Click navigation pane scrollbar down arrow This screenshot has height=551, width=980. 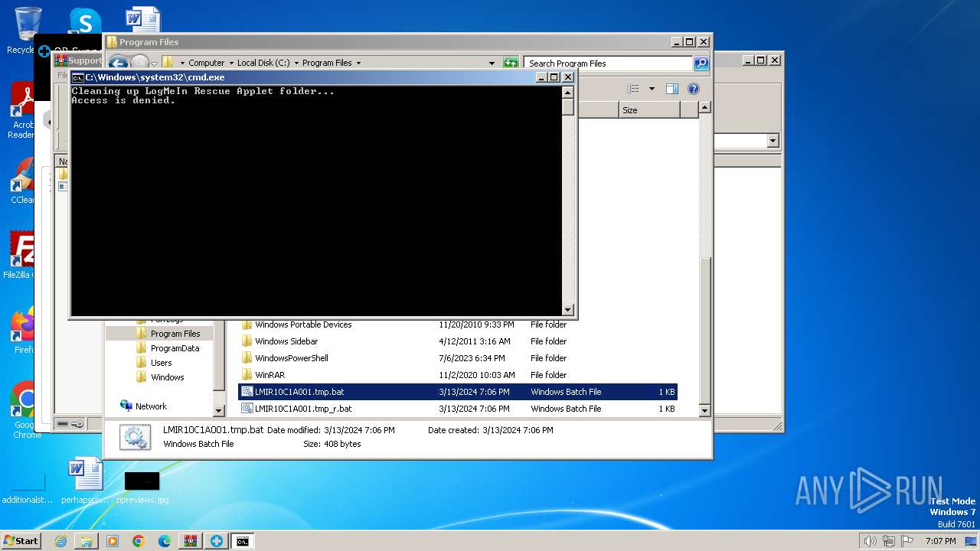click(x=218, y=411)
